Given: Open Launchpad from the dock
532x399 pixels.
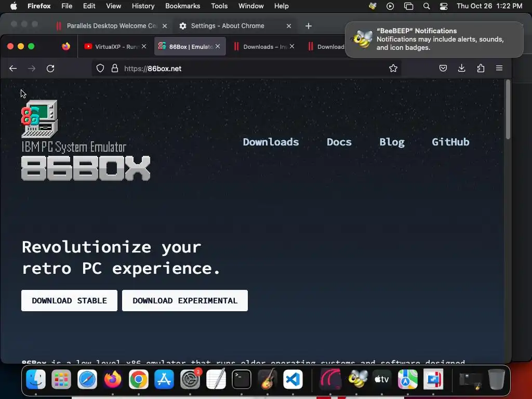Looking at the screenshot, I should 61,379.
